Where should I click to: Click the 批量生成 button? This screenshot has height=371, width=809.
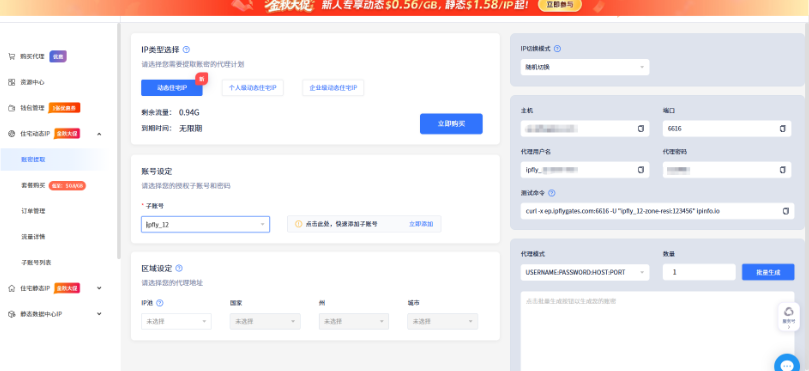click(x=768, y=272)
